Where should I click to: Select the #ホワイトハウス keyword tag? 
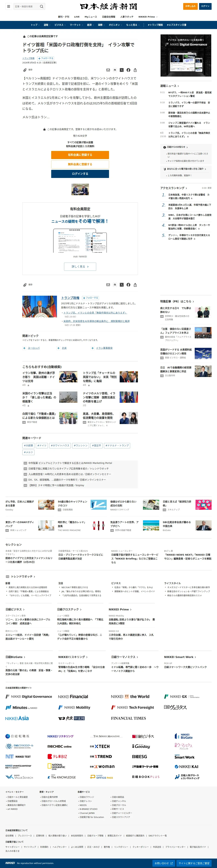60,445
